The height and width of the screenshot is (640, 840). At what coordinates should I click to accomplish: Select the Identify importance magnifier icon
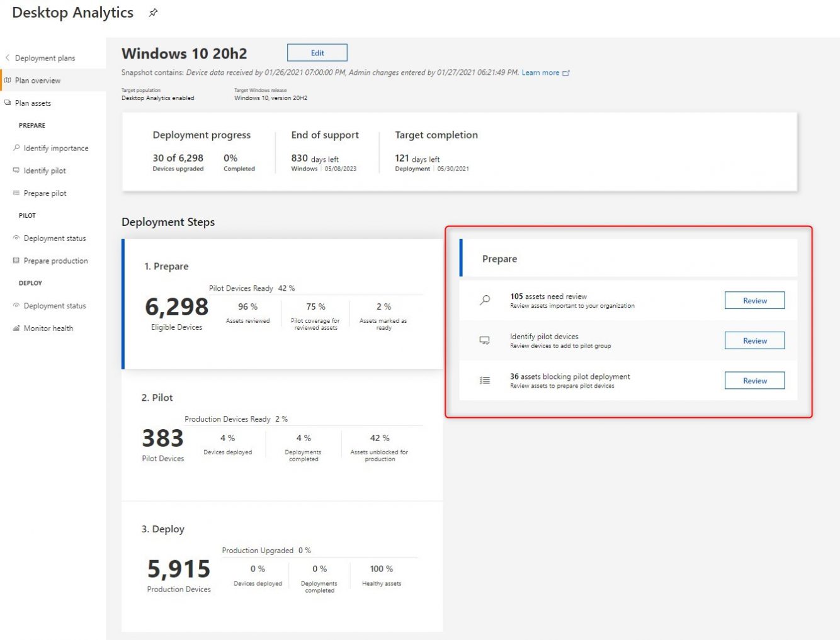point(16,148)
